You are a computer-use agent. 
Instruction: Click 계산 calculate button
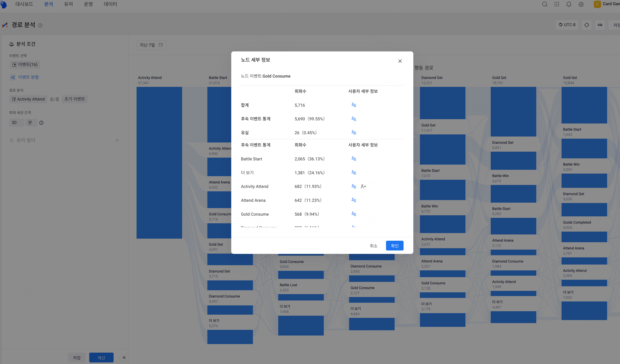[x=101, y=358]
